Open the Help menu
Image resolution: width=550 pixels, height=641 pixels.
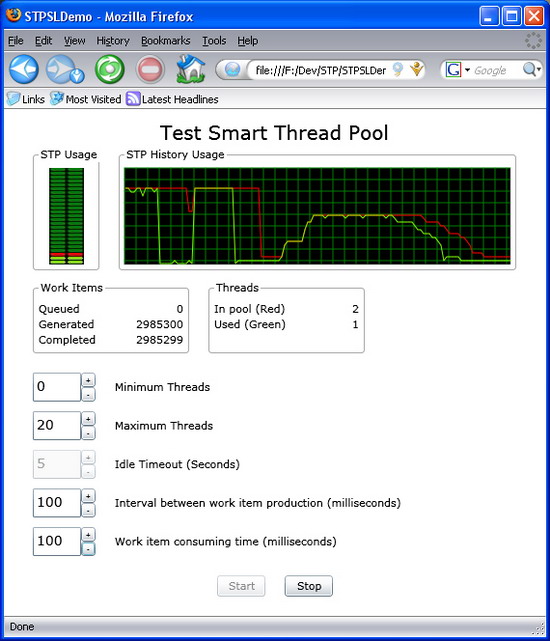[247, 40]
